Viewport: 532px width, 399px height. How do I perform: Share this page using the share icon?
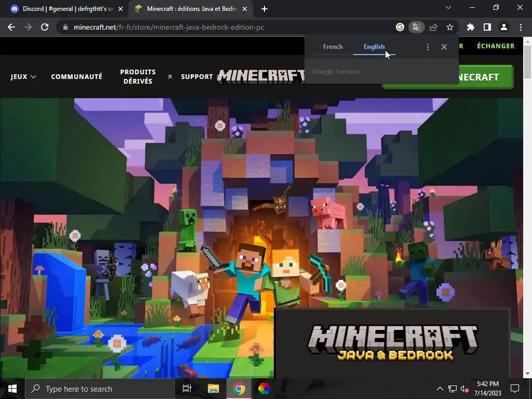(433, 27)
